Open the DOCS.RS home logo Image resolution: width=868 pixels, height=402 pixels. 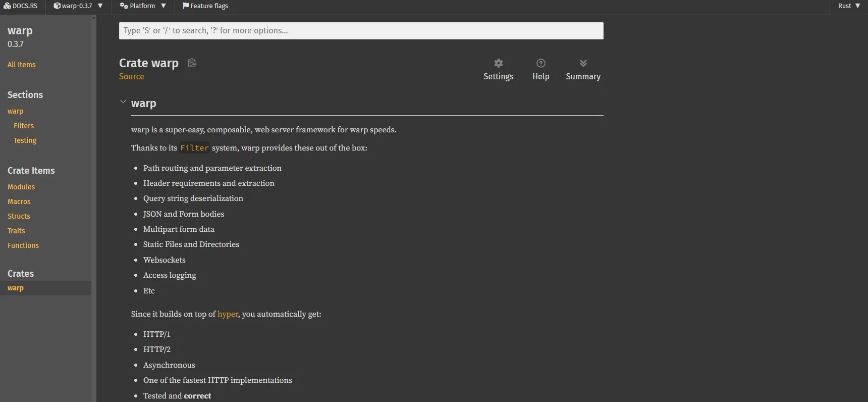pyautogui.click(x=21, y=6)
